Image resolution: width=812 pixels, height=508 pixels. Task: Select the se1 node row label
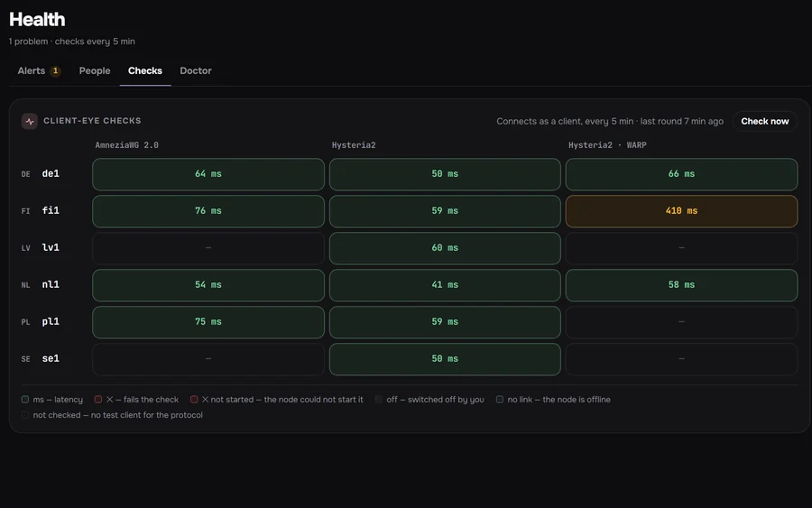tap(51, 358)
